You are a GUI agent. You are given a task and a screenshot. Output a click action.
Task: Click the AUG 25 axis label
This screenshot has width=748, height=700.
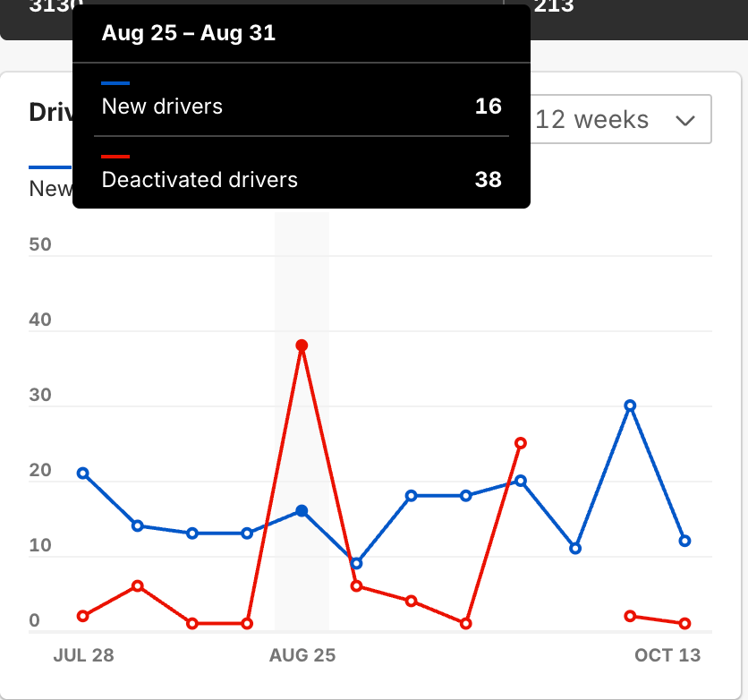pyautogui.click(x=302, y=655)
